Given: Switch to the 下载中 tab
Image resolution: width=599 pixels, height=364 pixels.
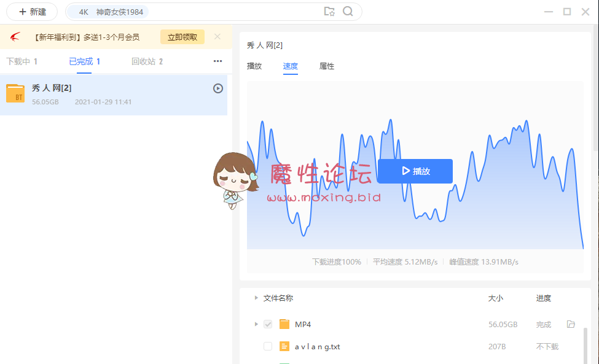Looking at the screenshot, I should click(22, 61).
